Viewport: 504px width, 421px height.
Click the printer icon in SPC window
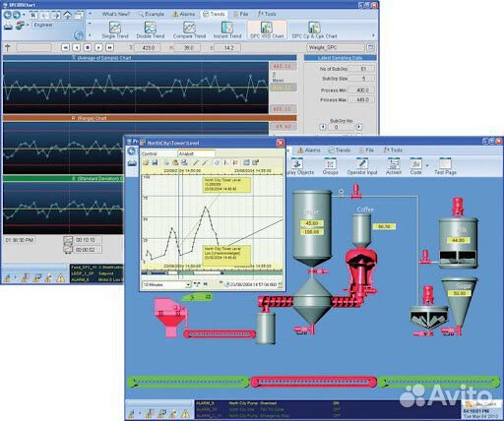coord(8,26)
